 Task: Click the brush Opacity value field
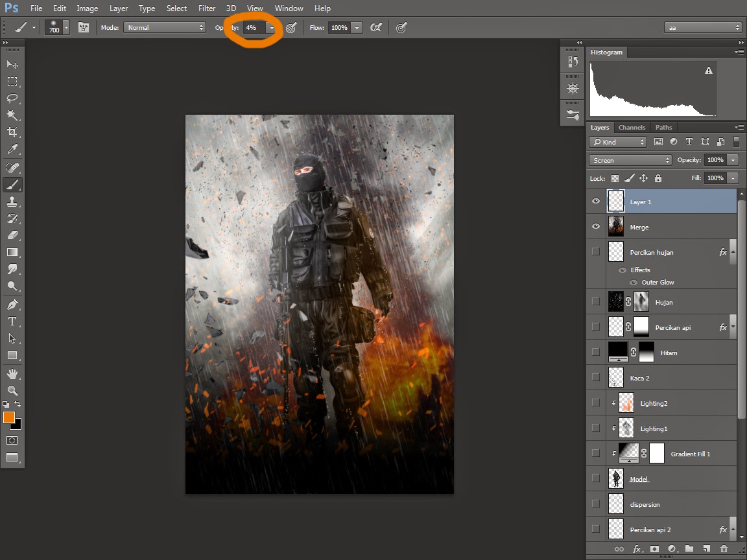pyautogui.click(x=254, y=28)
